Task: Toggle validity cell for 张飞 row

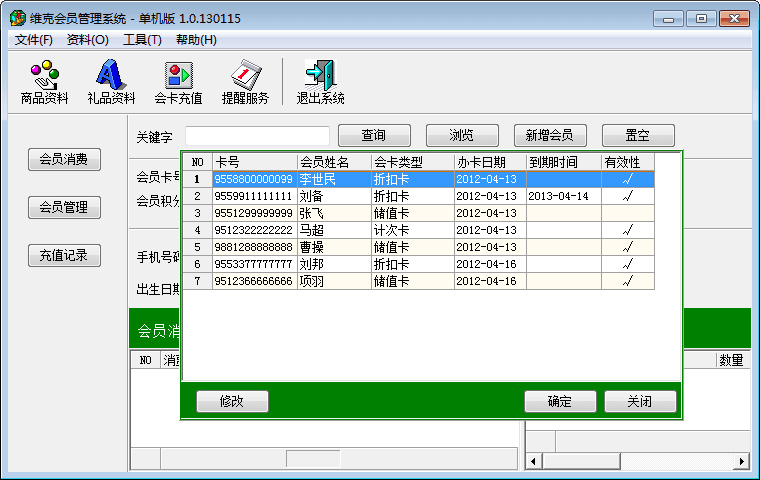Action: click(x=627, y=213)
